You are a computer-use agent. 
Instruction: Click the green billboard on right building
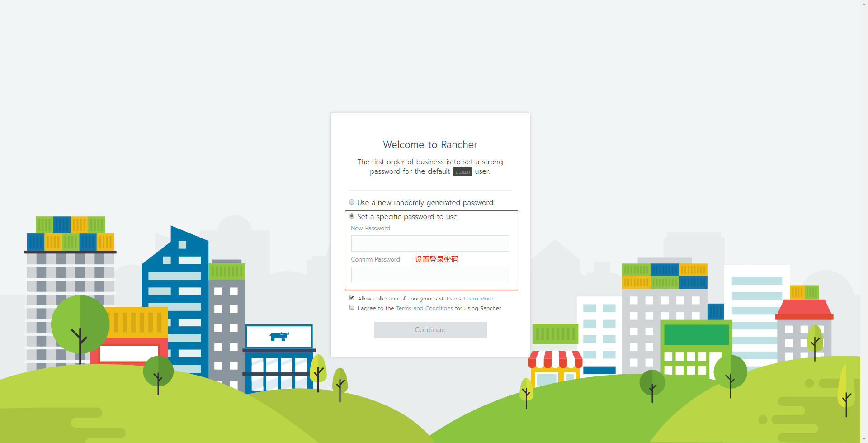(x=696, y=335)
